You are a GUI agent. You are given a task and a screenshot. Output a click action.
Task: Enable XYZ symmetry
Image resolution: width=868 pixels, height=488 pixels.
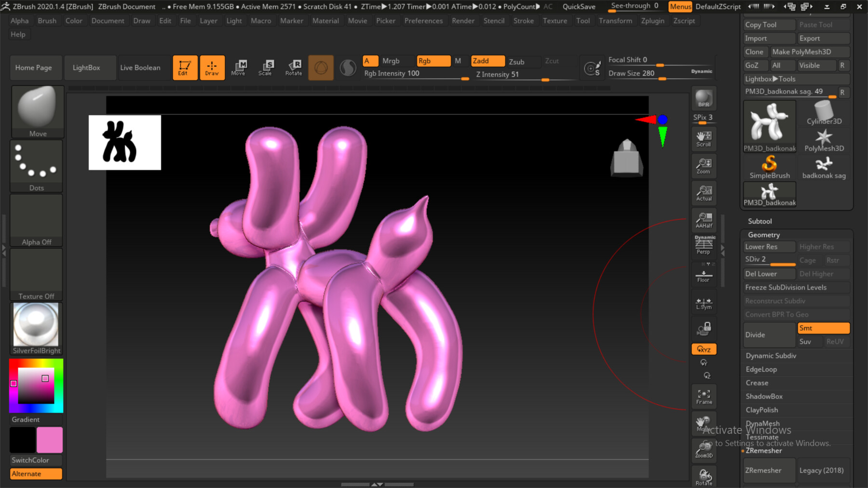click(704, 349)
